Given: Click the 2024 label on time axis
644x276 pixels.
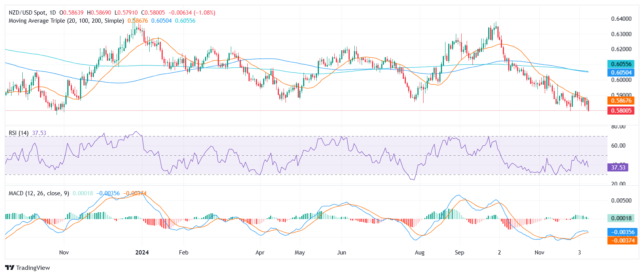Looking at the screenshot, I should tap(142, 253).
